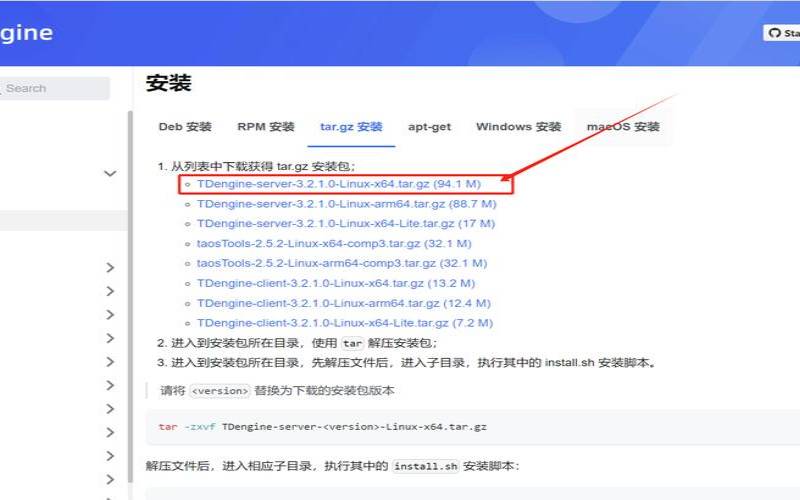Download TDengine-server-3.2.1.0-Linux-arm64.tar.gz (88.7 M)
This screenshot has height=500, width=800.
tap(346, 204)
